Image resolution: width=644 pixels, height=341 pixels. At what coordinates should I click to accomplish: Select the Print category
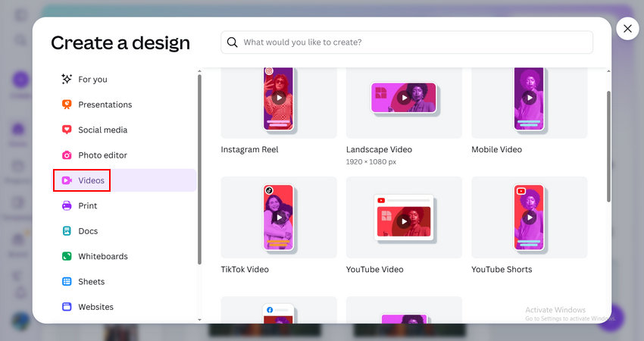point(124,206)
